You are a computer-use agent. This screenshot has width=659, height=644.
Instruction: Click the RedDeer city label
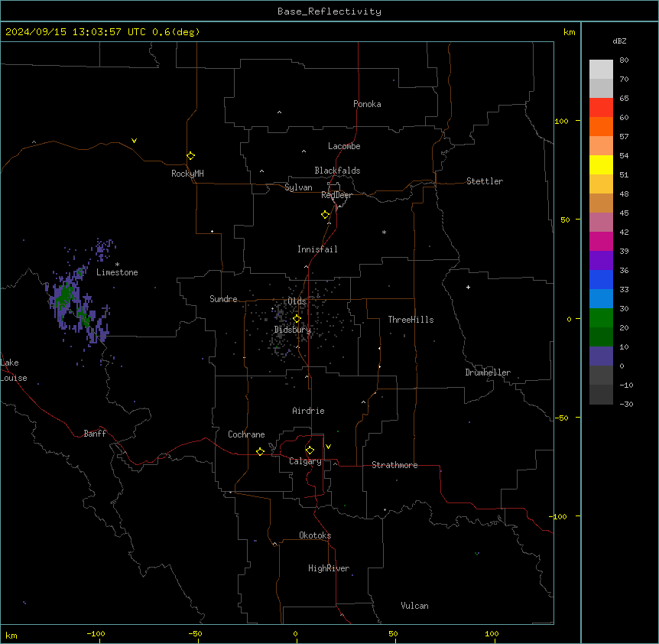(x=336, y=195)
